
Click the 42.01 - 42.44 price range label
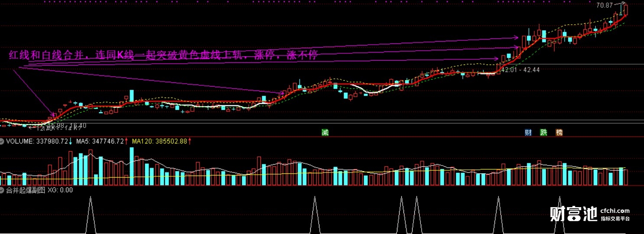point(520,70)
